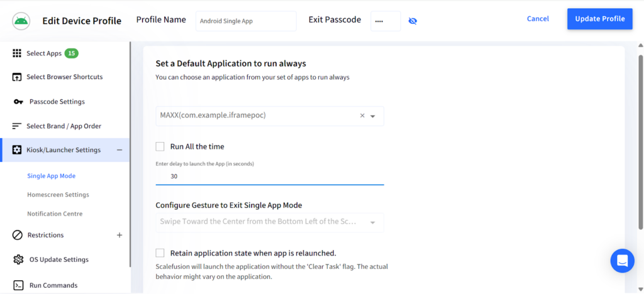Click the Restrictions prohibited-circle icon
This screenshot has width=644, height=294.
tap(17, 235)
